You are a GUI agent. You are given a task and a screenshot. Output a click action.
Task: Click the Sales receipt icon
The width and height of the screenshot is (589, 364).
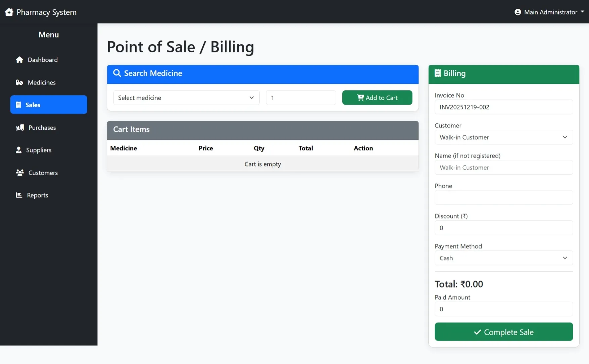pos(19,105)
